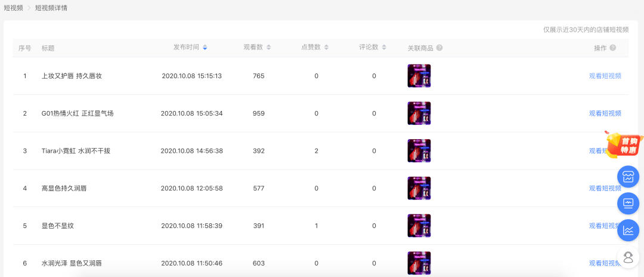Click 观看短视频 for G01热情火红 row
This screenshot has width=644, height=277.
[x=605, y=113]
